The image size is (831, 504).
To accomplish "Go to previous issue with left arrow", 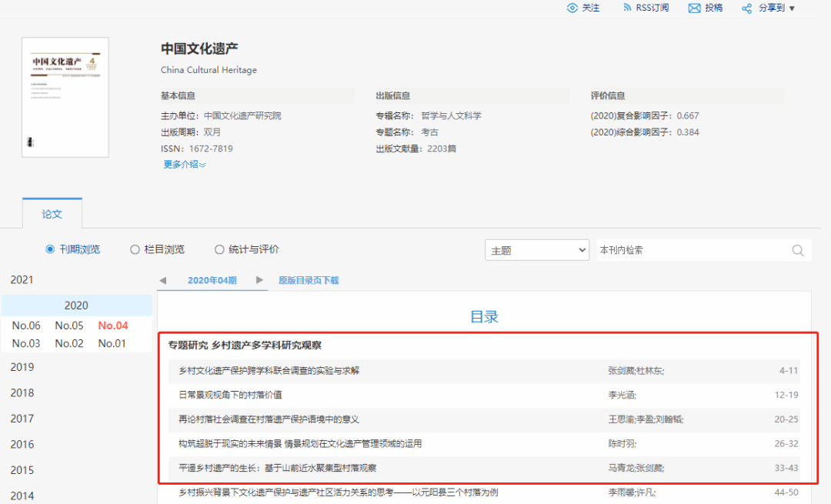I will coord(162,280).
